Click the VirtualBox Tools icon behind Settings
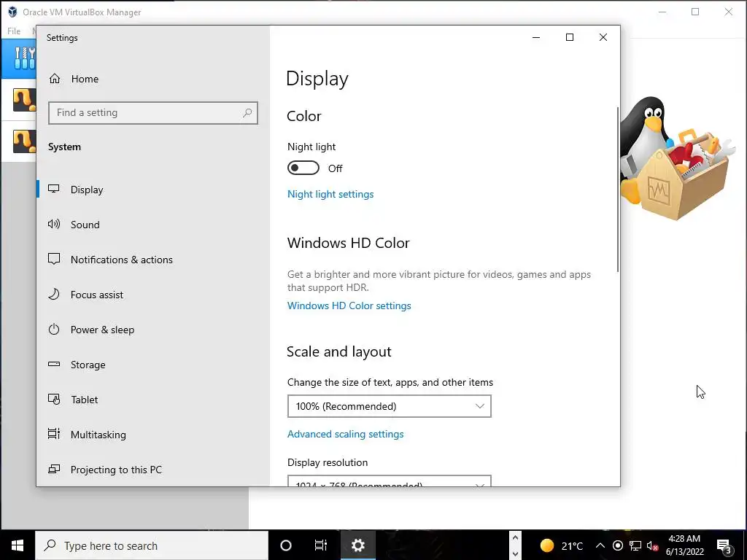 pos(24,58)
